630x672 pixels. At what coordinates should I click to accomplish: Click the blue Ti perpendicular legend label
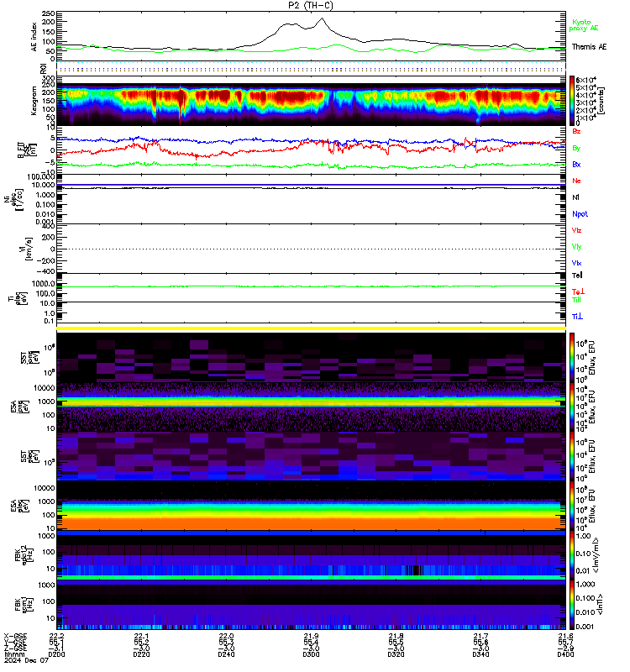point(577,317)
